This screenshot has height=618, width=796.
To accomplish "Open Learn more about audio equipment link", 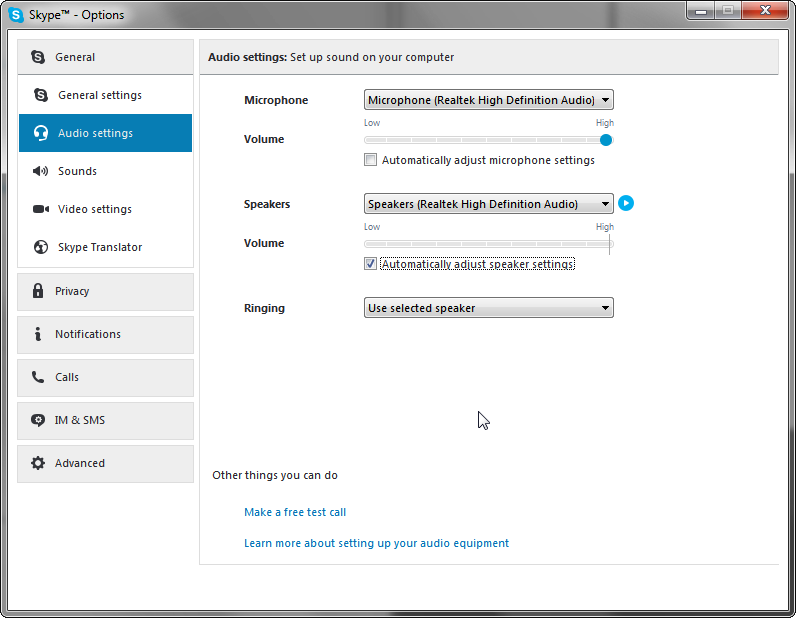I will click(376, 543).
